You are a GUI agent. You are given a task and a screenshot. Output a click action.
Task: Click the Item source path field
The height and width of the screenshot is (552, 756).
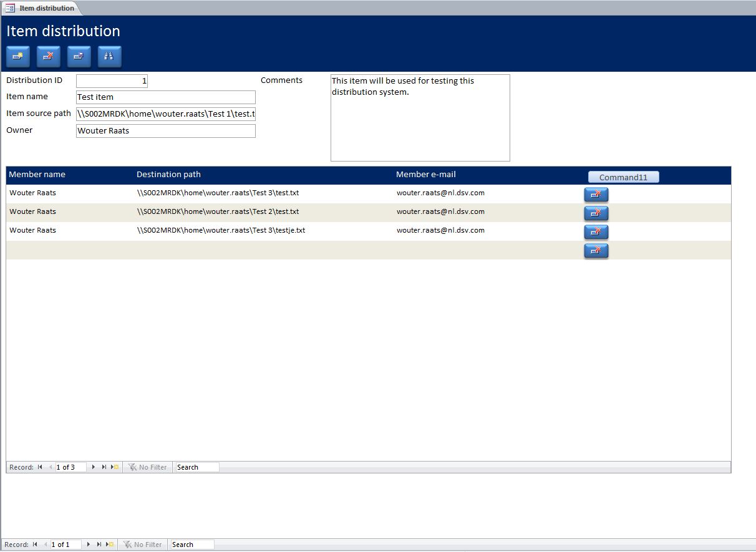(x=165, y=114)
